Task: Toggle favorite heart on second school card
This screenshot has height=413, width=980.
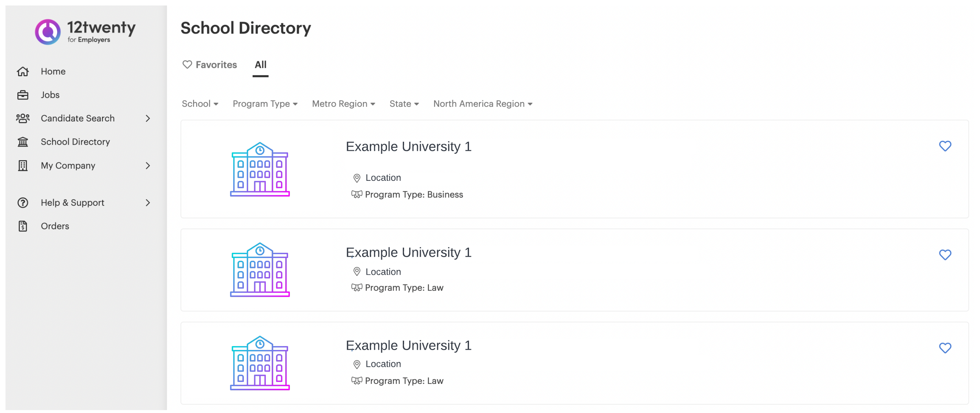Action: [944, 254]
